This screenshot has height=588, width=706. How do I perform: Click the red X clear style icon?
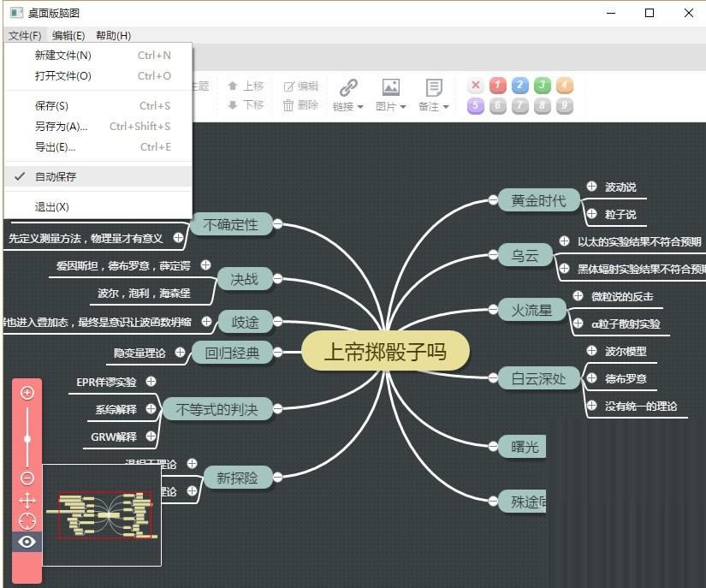point(475,86)
